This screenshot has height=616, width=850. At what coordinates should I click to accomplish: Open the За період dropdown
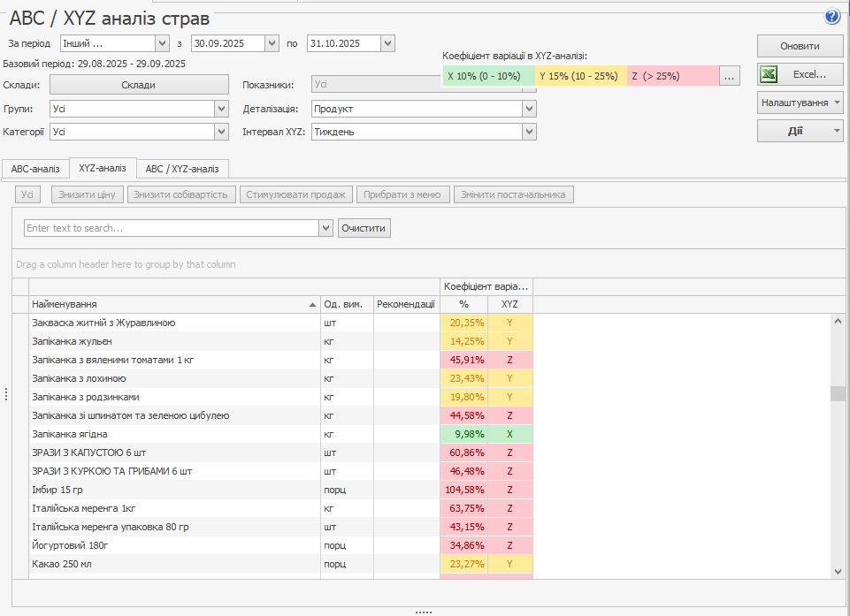162,43
